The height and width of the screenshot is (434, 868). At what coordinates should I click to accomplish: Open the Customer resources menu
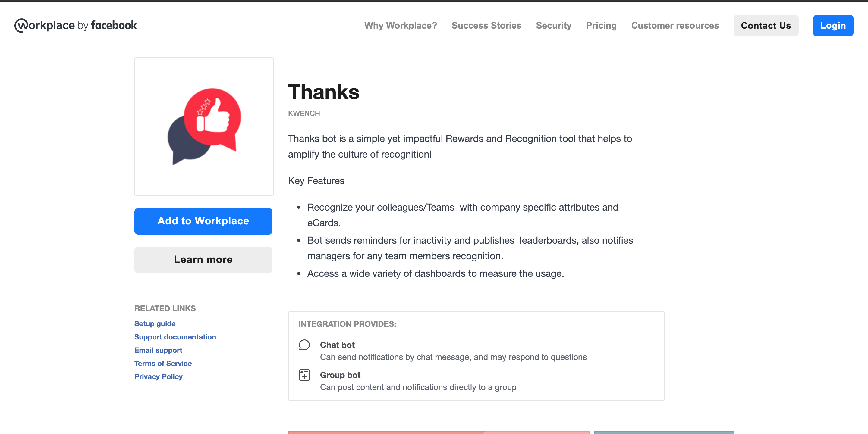(675, 26)
